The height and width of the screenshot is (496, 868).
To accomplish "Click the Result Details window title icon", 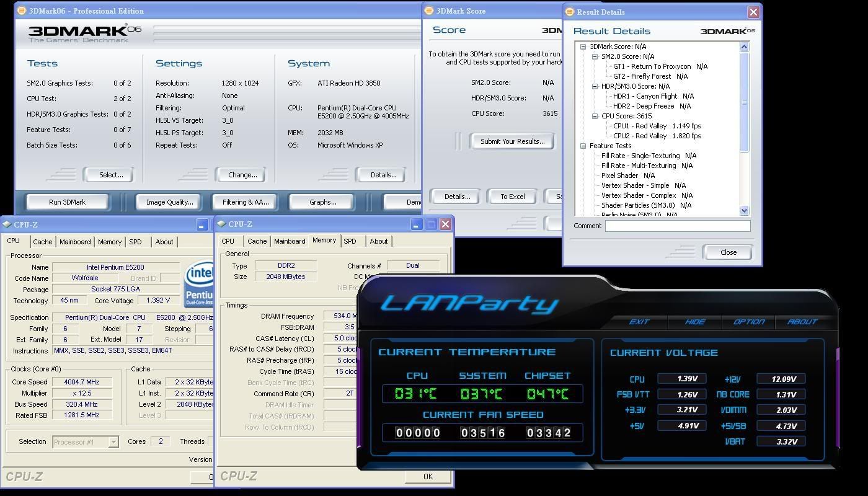I will (x=569, y=11).
